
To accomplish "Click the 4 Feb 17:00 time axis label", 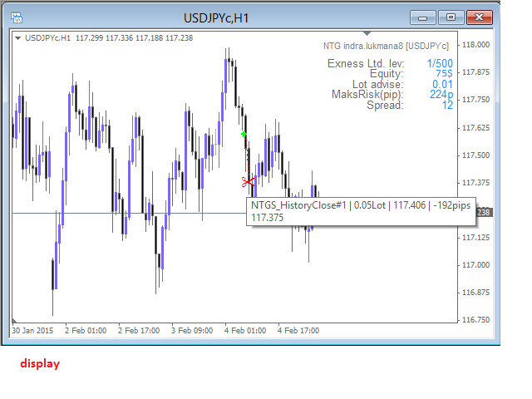I will coord(298,331).
